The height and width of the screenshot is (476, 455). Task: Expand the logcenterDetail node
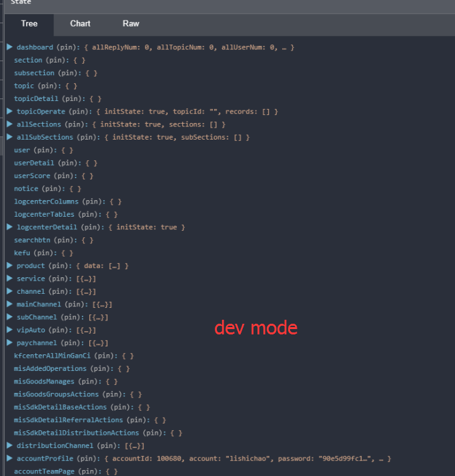(10, 227)
